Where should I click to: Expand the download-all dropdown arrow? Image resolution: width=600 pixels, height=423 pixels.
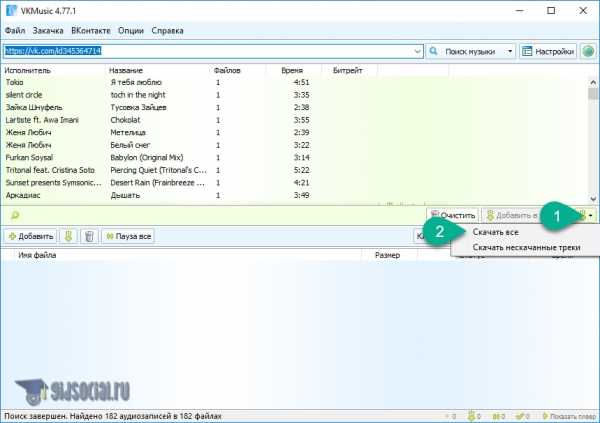(x=591, y=216)
